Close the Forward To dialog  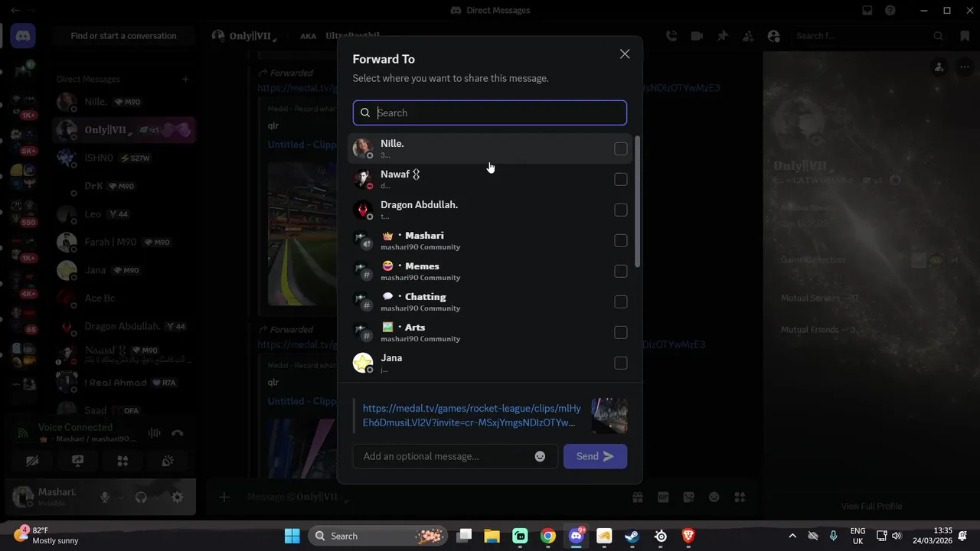pyautogui.click(x=625, y=54)
